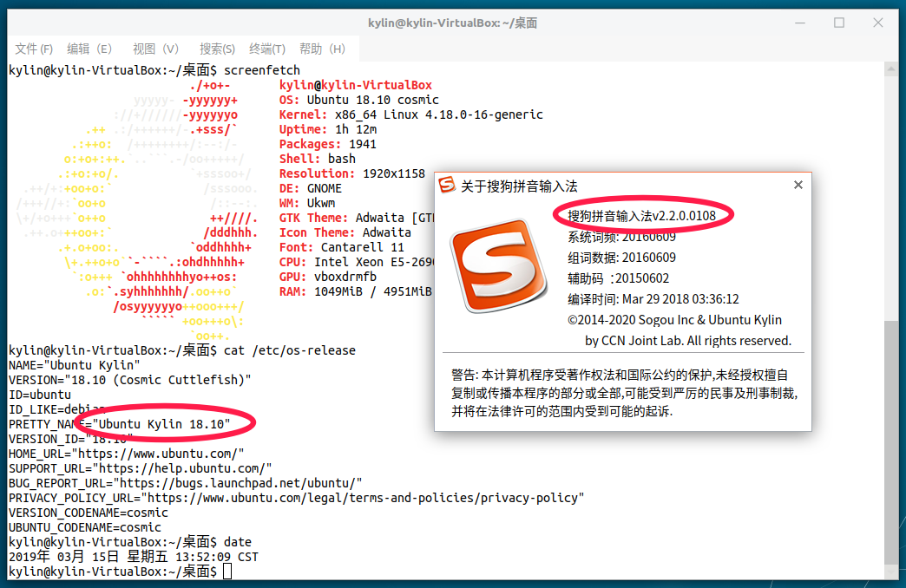Click the small Sogou icon in the dialog title
This screenshot has width=906, height=588.
pyautogui.click(x=447, y=185)
